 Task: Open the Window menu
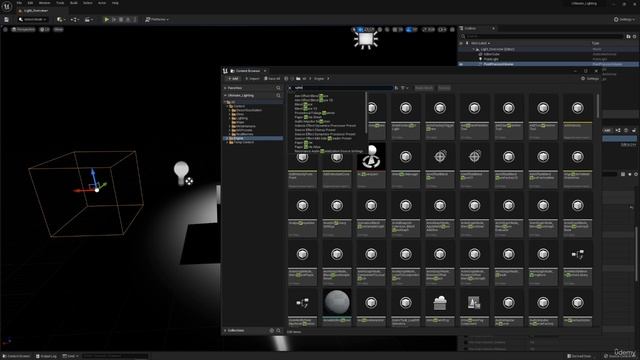click(x=44, y=3)
